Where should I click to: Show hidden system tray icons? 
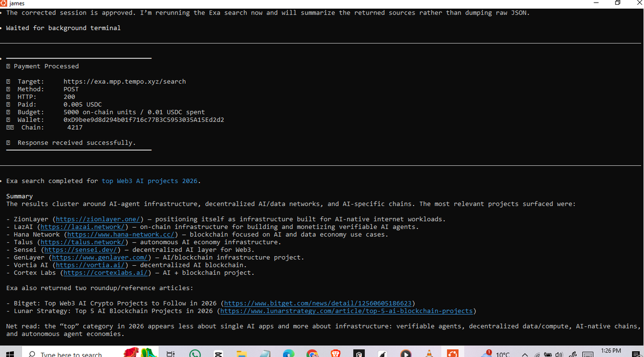[524, 354]
